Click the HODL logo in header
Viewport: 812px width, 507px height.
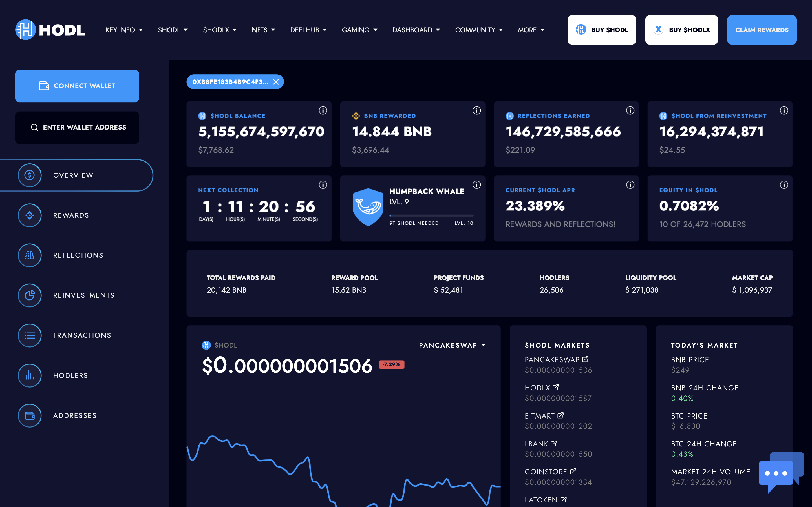pos(50,30)
